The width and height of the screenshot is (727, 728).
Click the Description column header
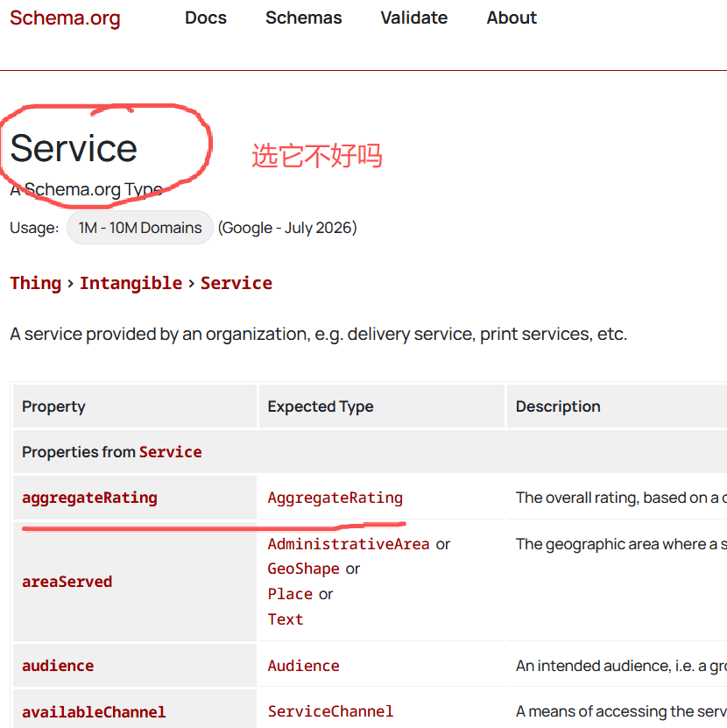(x=617, y=406)
